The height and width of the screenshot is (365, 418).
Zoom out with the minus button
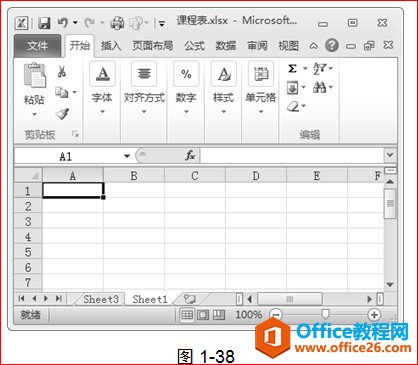tap(276, 314)
